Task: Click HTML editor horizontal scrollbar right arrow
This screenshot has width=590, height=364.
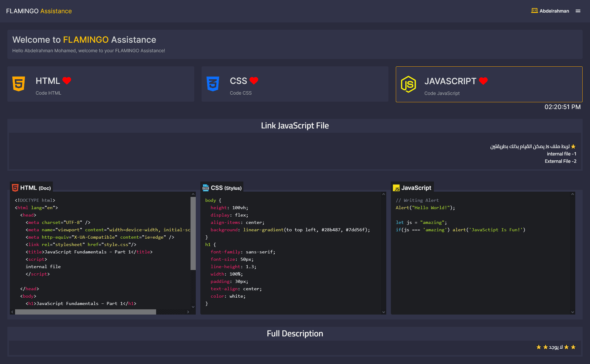Action: (x=188, y=312)
